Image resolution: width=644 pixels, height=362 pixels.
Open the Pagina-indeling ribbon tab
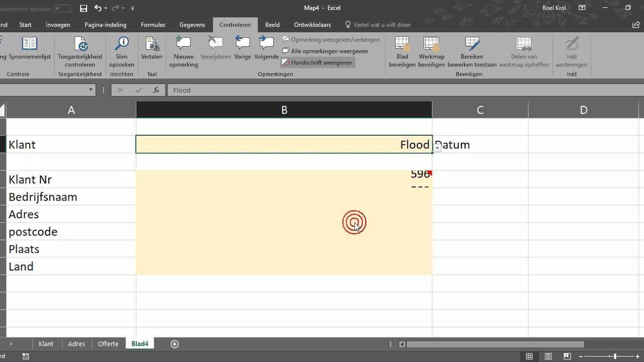[x=106, y=25]
